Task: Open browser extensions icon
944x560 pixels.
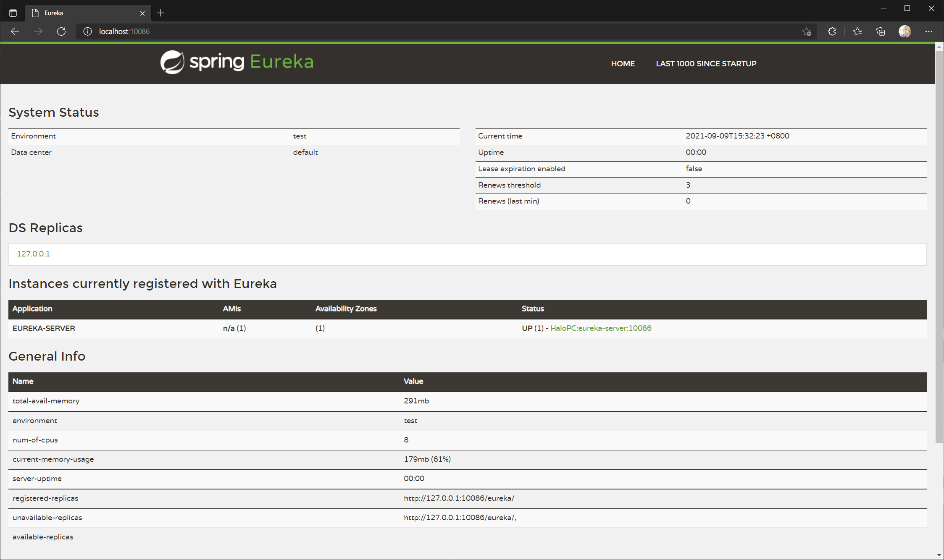Action: pyautogui.click(x=832, y=31)
